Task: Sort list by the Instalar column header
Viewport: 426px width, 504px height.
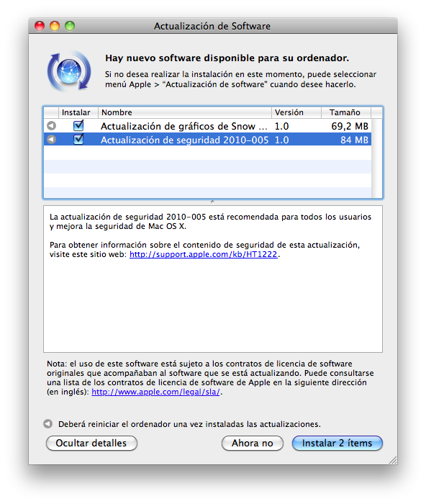Action: pos(78,112)
